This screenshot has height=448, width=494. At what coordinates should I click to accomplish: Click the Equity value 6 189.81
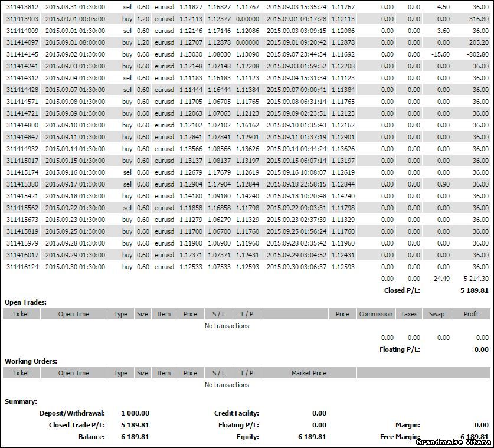click(x=312, y=437)
